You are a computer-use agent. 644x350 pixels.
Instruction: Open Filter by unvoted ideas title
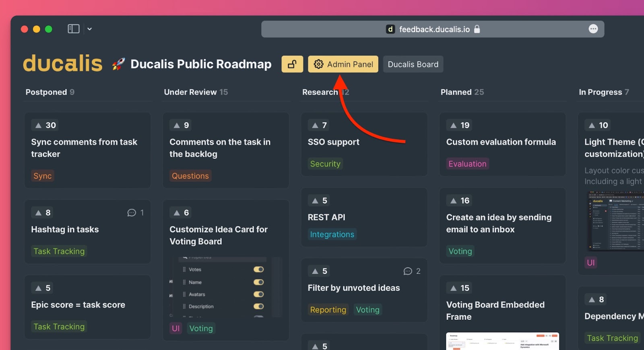click(354, 288)
